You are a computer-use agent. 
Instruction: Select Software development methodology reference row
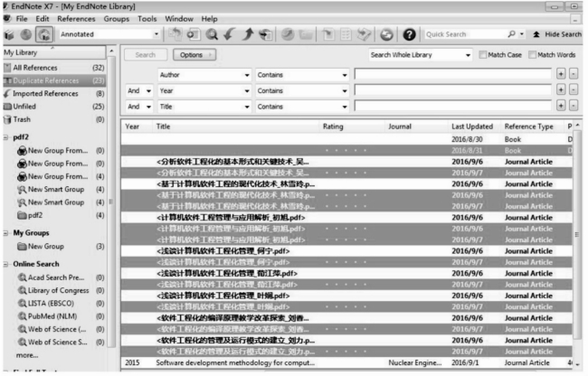pos(346,363)
